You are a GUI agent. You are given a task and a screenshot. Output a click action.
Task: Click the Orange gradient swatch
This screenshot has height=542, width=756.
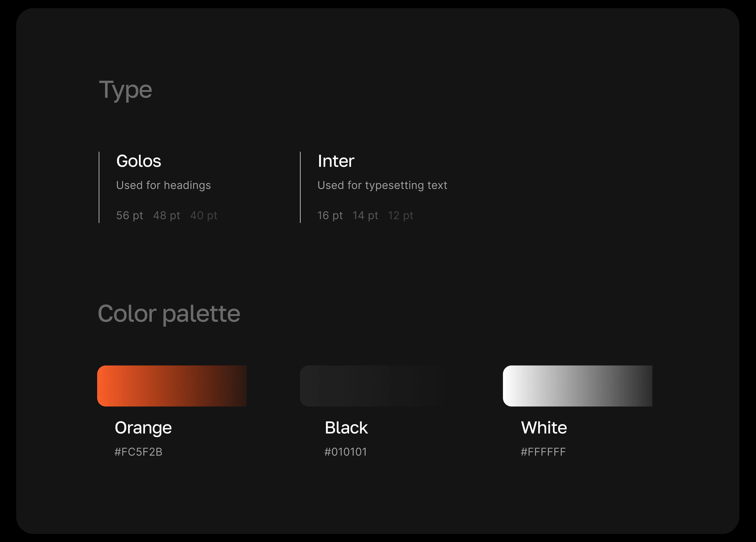click(x=172, y=386)
